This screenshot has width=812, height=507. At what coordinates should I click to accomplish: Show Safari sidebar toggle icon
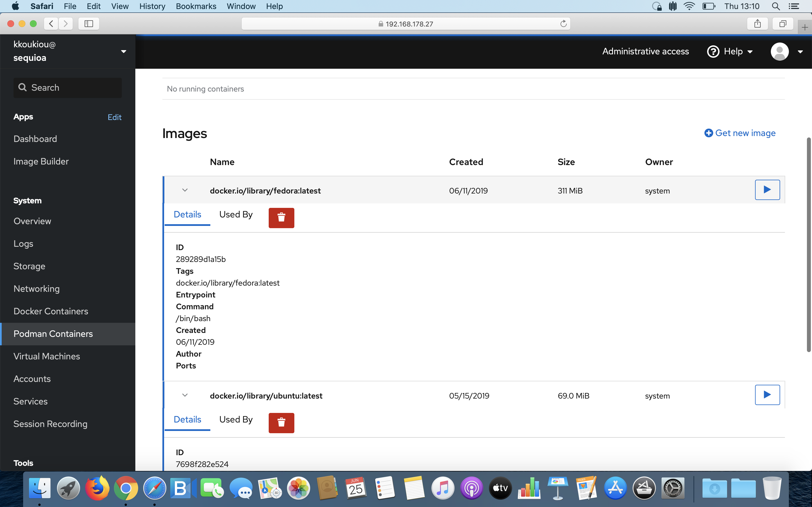89,24
